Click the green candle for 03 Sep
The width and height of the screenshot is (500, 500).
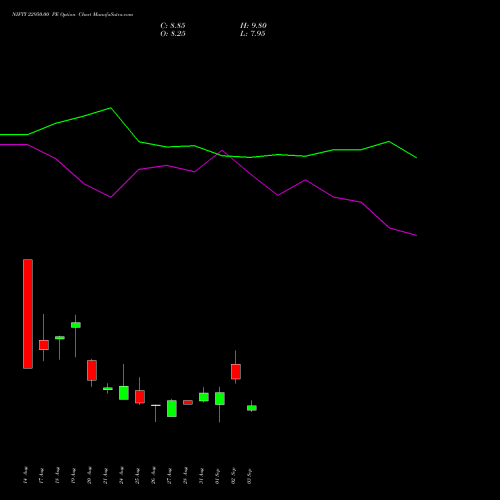pos(252,408)
